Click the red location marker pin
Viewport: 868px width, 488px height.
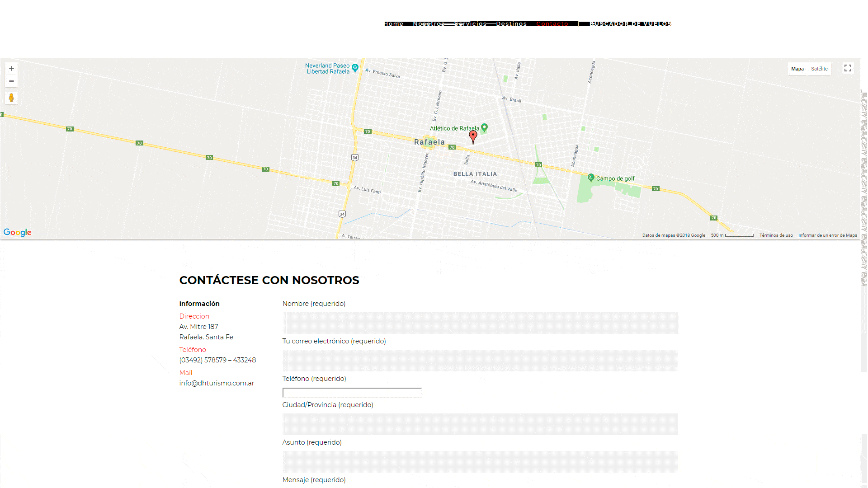tap(473, 136)
